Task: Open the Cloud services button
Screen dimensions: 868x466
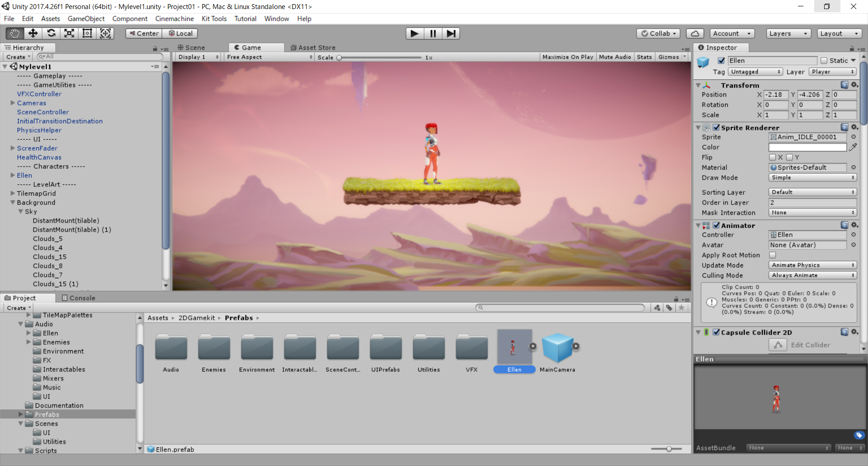Action: pos(695,33)
